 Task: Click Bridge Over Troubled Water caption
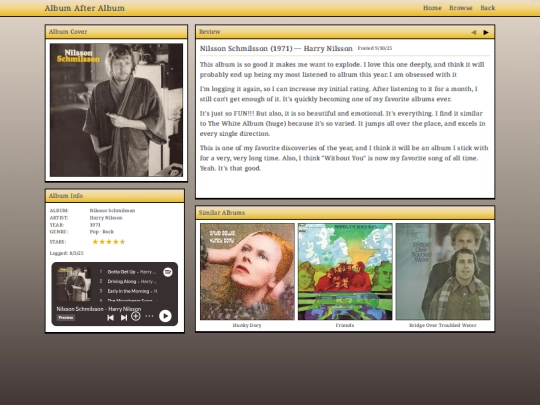443,325
